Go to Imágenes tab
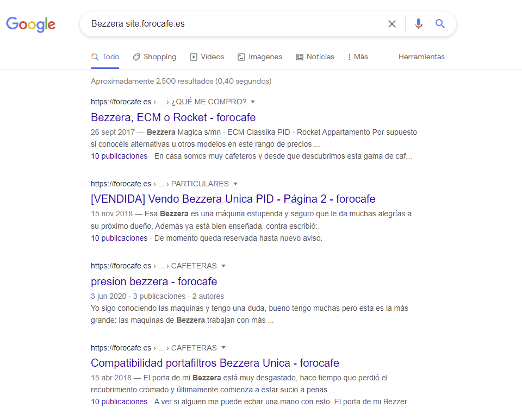The width and height of the screenshot is (522, 420). [x=260, y=57]
